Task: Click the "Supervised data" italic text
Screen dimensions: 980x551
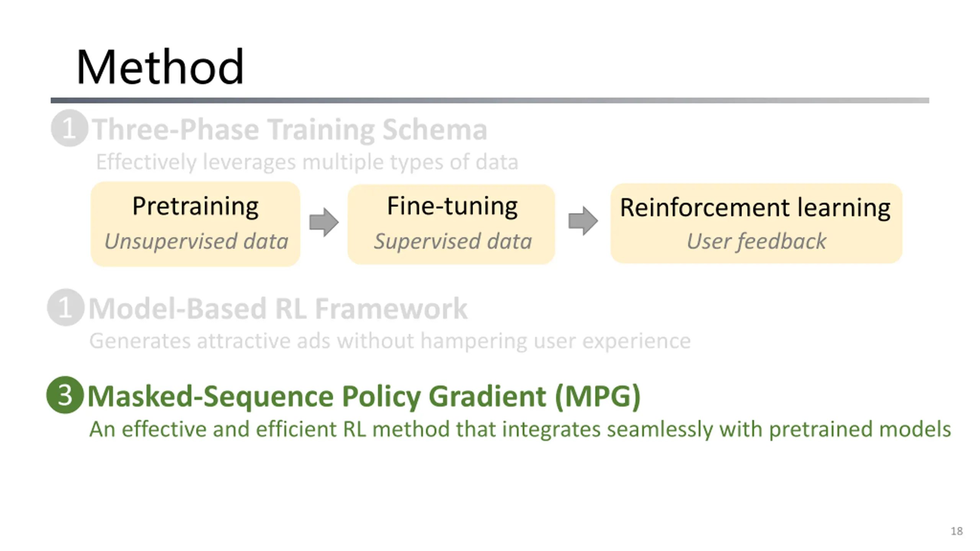Action: point(453,241)
